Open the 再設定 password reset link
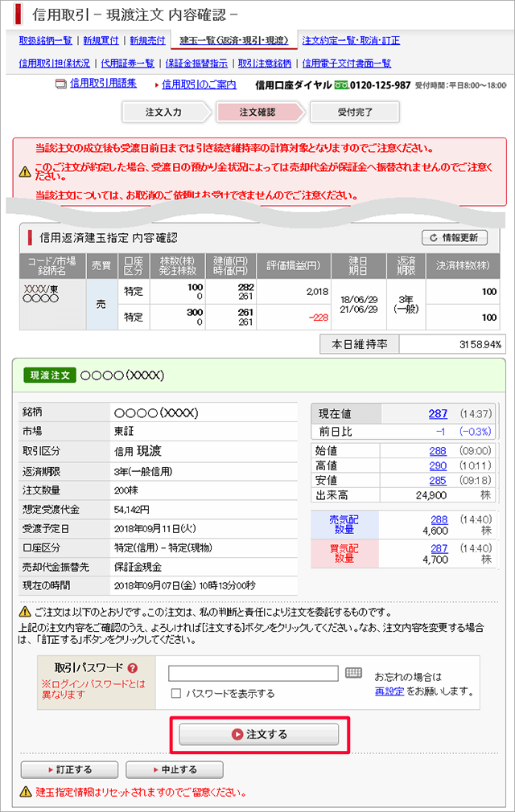515x812 pixels. click(389, 691)
